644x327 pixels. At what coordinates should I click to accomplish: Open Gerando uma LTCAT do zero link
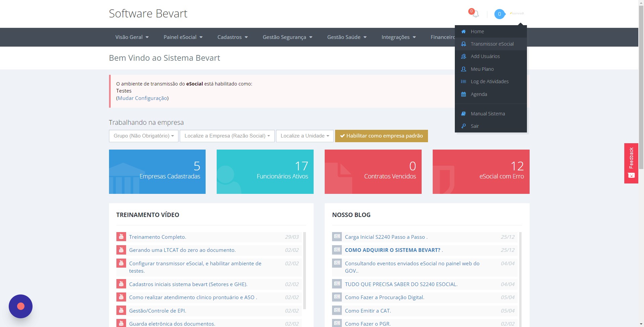tap(182, 250)
